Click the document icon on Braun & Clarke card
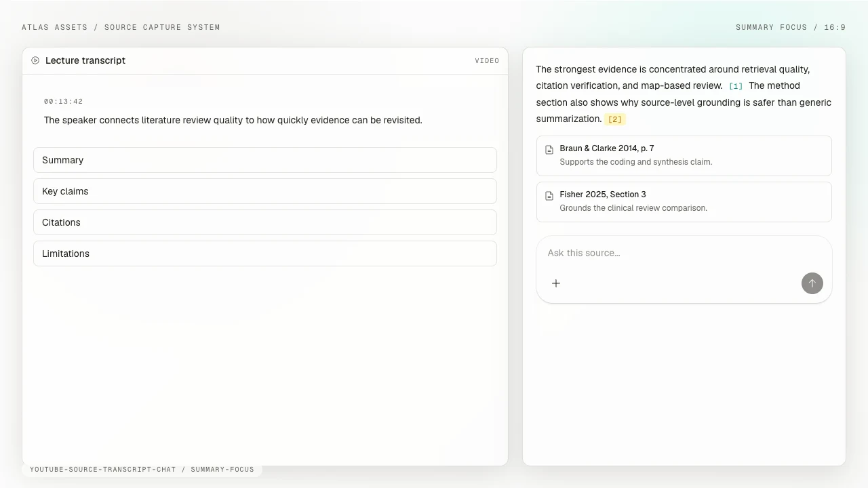Screen dimensions: 868x488 [x=549, y=149]
